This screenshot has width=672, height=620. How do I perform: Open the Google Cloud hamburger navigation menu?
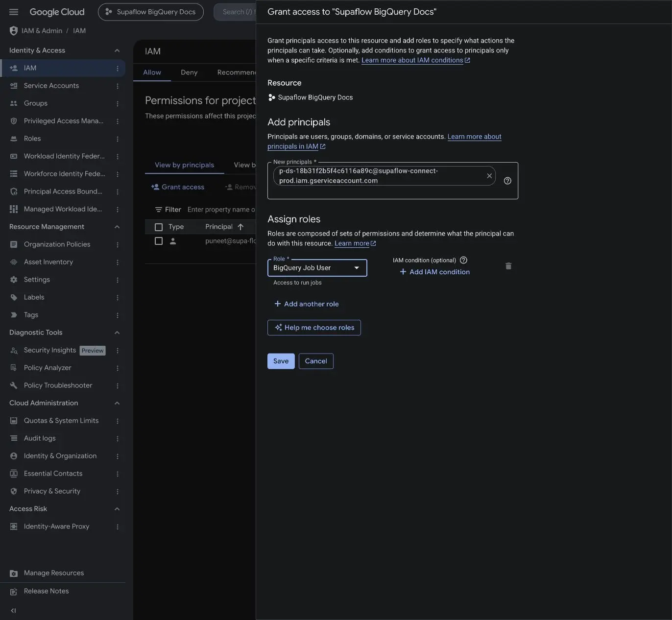pyautogui.click(x=14, y=12)
